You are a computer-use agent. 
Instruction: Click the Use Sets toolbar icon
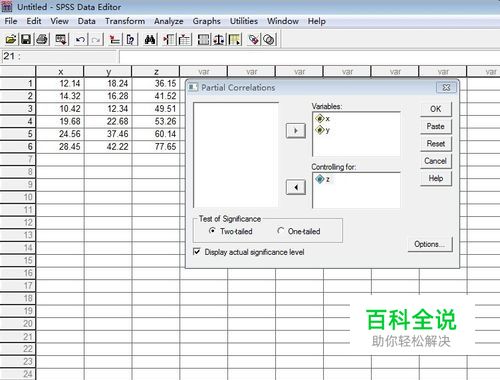(269, 40)
